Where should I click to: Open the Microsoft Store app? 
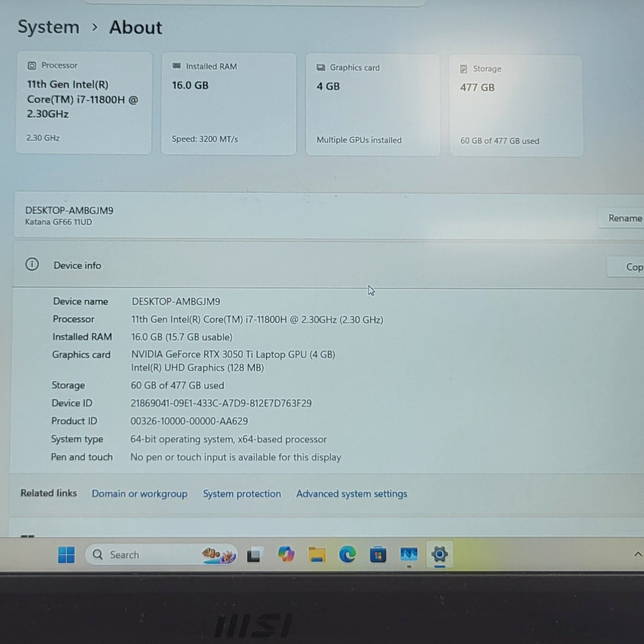coord(378,555)
